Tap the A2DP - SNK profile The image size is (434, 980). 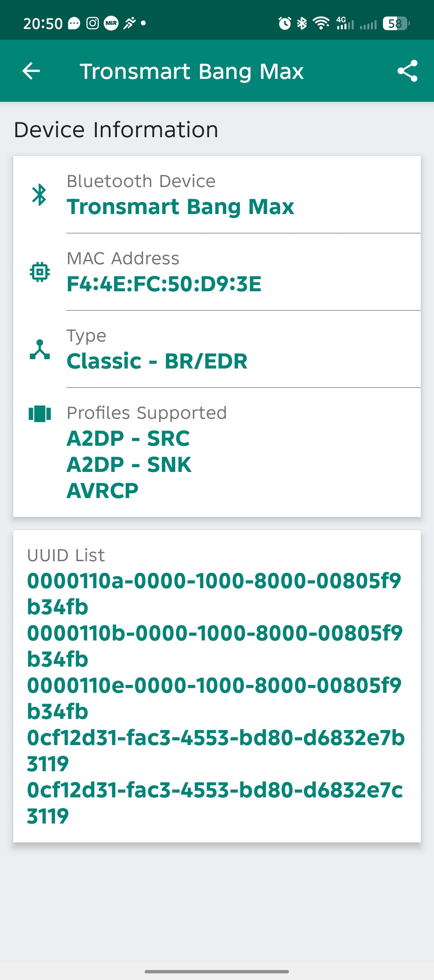point(129,465)
